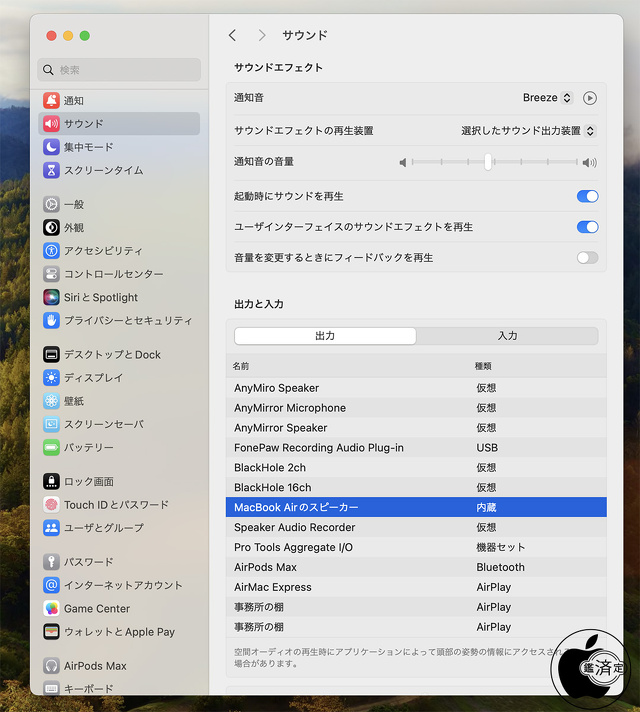The height and width of the screenshot is (712, 640).
Task: Select the AnyMiro Speaker output device
Action: [416, 388]
